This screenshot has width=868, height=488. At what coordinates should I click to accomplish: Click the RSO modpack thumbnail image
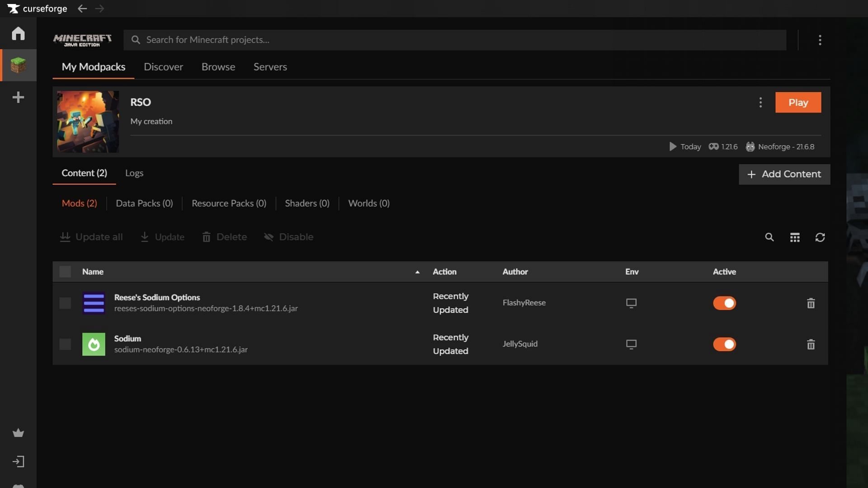coord(88,122)
